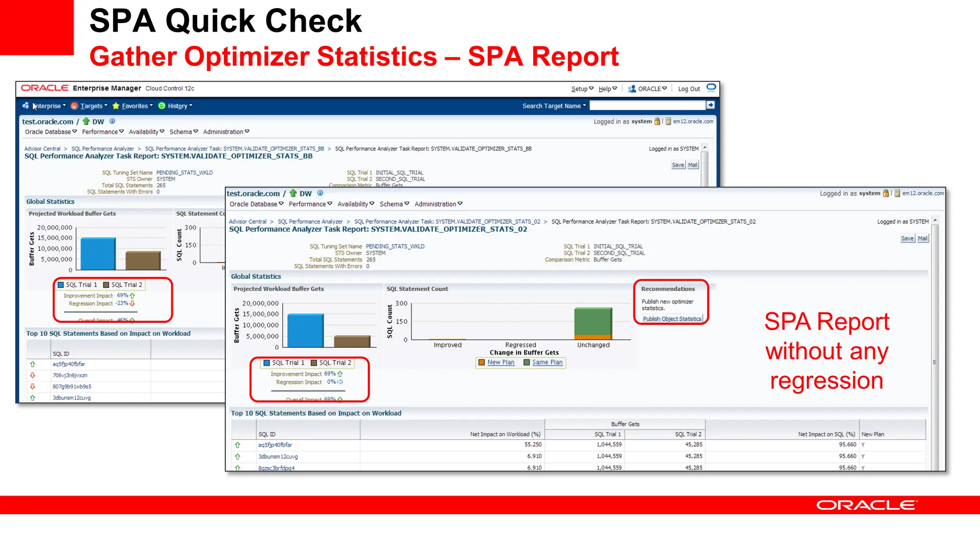
Task: Click the New Plan legend link
Action: [x=501, y=363]
